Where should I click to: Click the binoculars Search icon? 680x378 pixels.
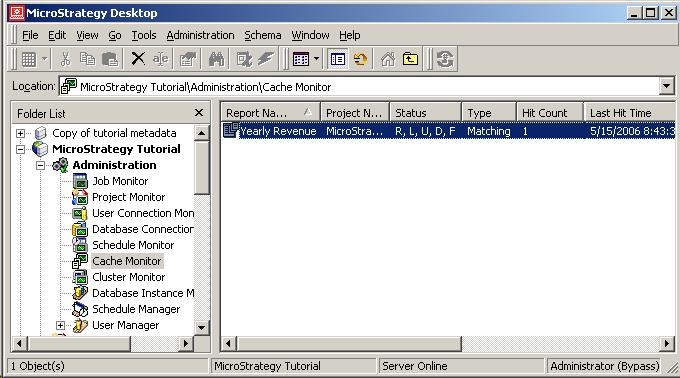pyautogui.click(x=216, y=59)
